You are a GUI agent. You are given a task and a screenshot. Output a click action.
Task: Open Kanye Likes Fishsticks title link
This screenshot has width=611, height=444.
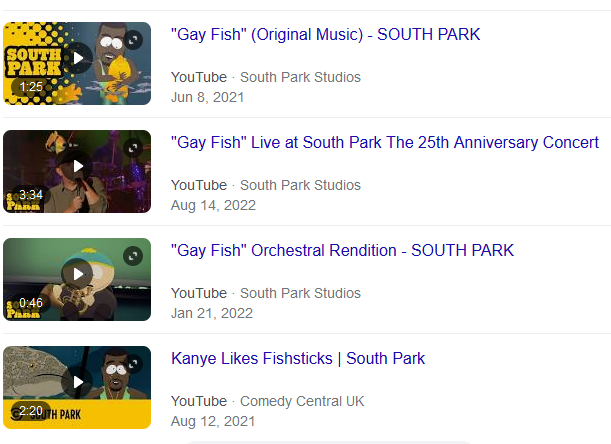298,359
